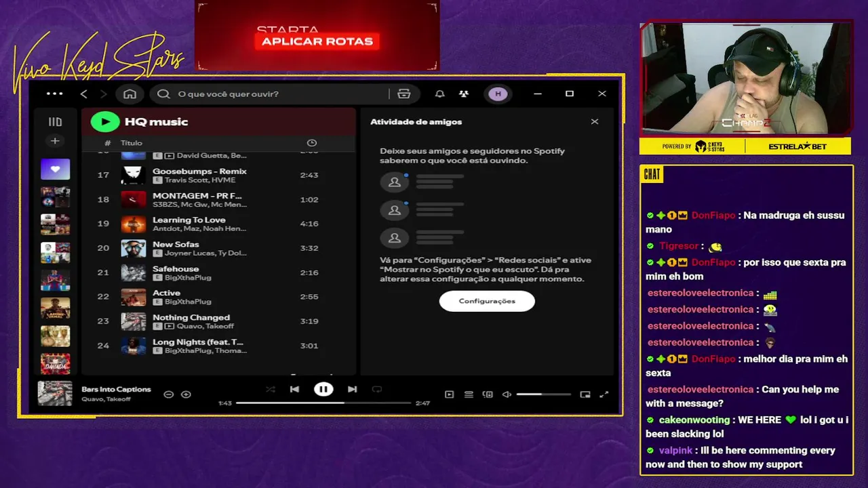Image resolution: width=868 pixels, height=488 pixels.
Task: Collapse Your Library sidebar icon
Action: [x=55, y=122]
